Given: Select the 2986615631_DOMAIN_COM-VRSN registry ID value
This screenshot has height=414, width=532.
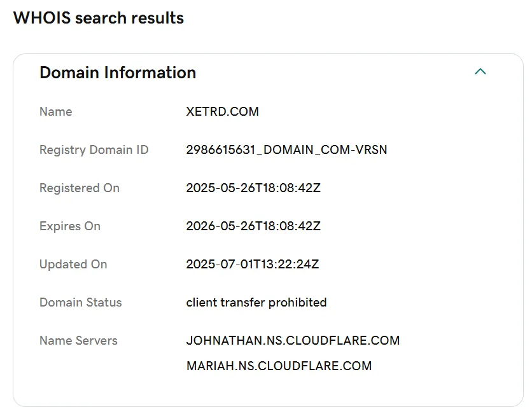Looking at the screenshot, I should 286,150.
